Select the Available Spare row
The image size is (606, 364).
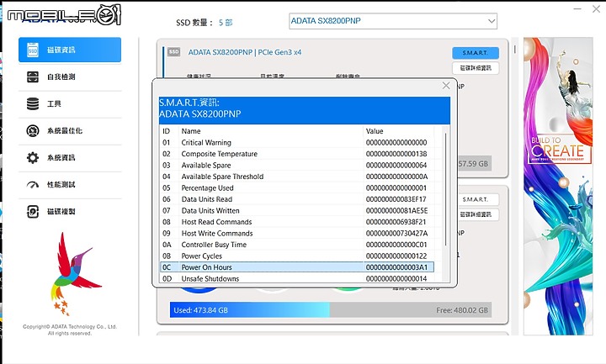pos(296,166)
